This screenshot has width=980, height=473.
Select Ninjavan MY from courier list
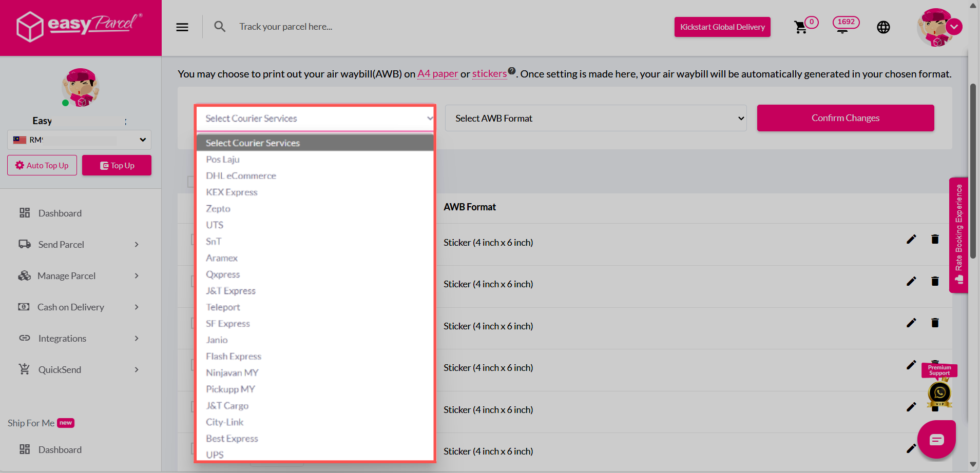[315, 373]
